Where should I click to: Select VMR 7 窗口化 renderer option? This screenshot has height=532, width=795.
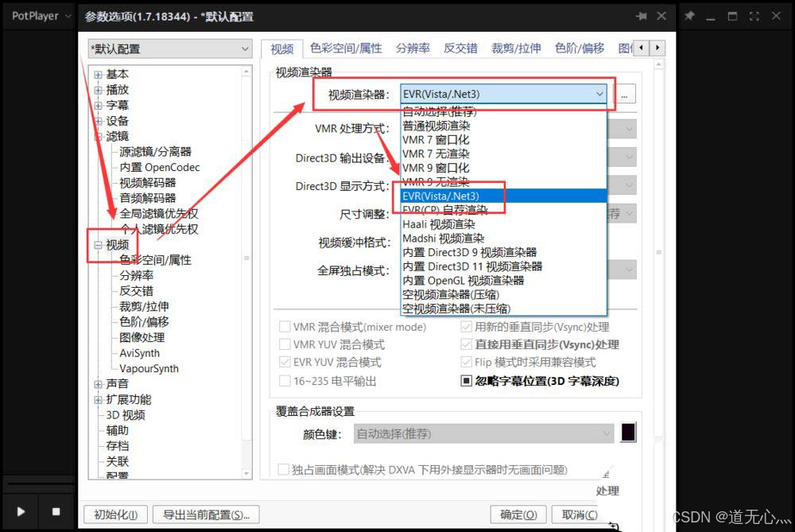point(503,140)
